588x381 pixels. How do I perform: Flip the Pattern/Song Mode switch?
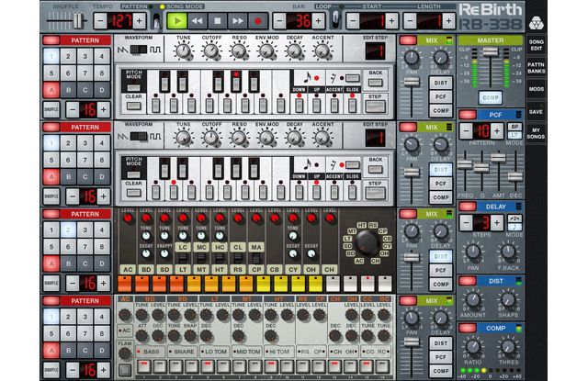pos(156,21)
